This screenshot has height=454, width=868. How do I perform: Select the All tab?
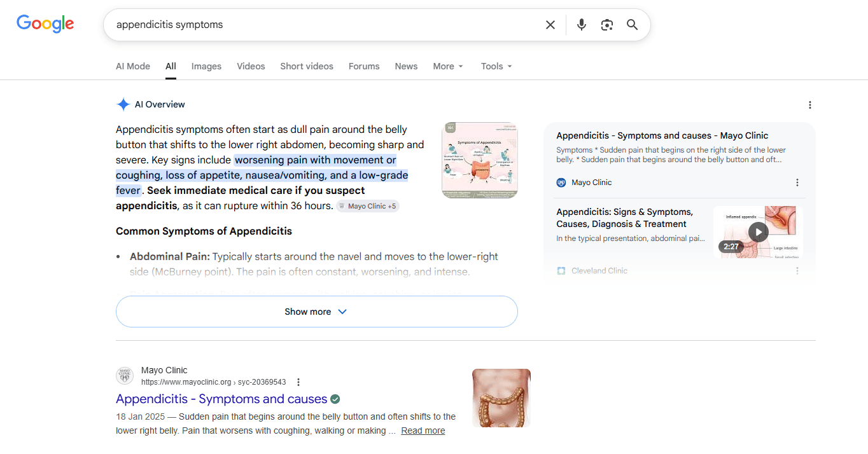click(x=171, y=66)
